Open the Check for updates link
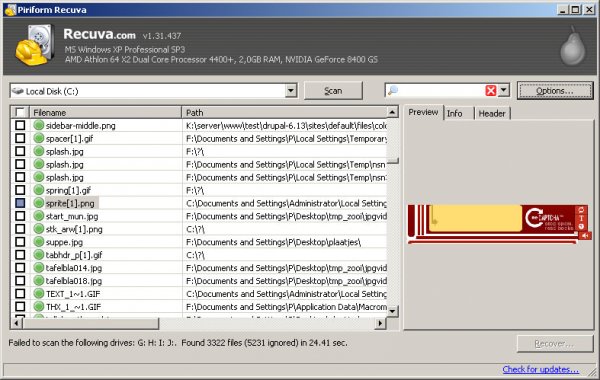The height and width of the screenshot is (380, 600). [540, 369]
